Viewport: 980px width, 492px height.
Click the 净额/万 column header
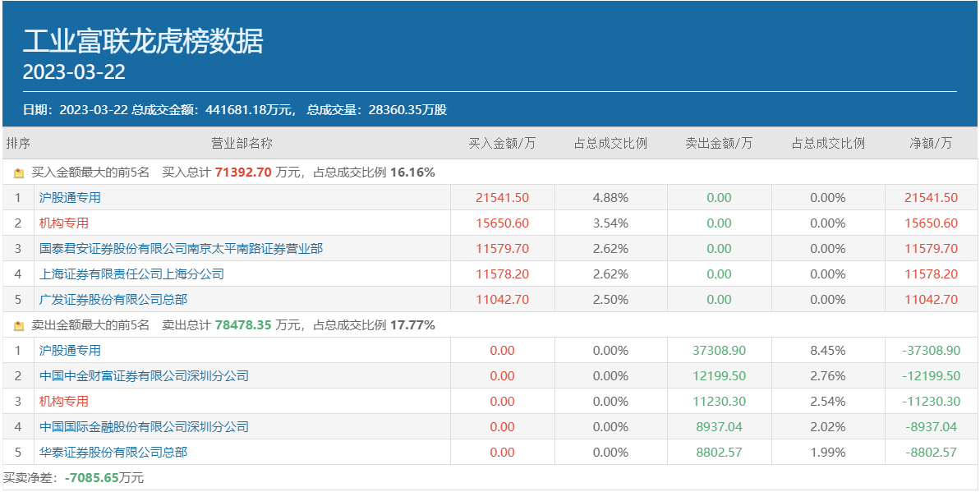point(931,143)
